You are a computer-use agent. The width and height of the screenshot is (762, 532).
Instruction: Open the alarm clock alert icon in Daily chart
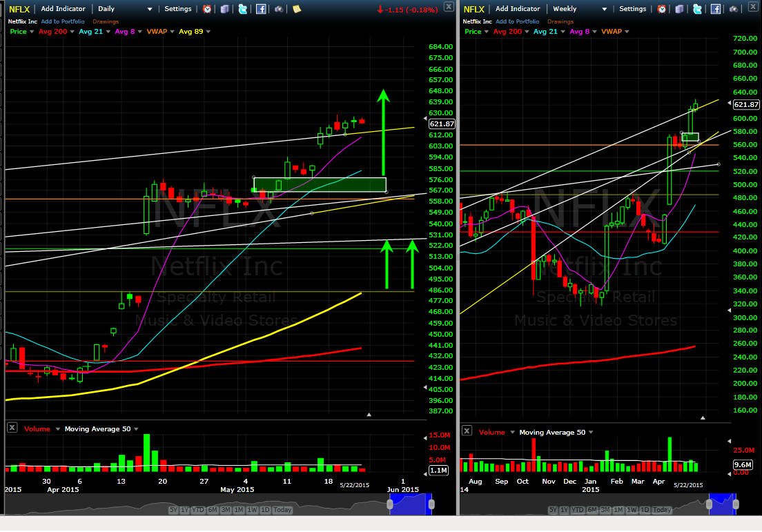click(x=207, y=9)
